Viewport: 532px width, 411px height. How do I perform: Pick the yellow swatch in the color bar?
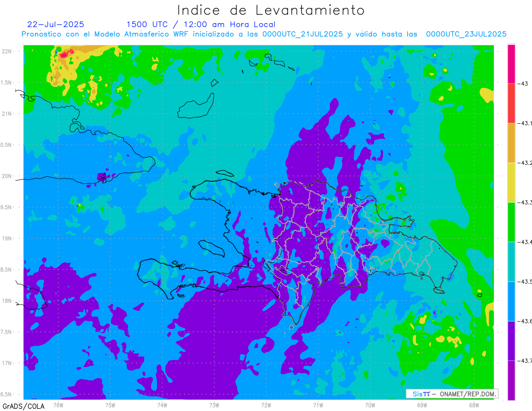click(511, 182)
